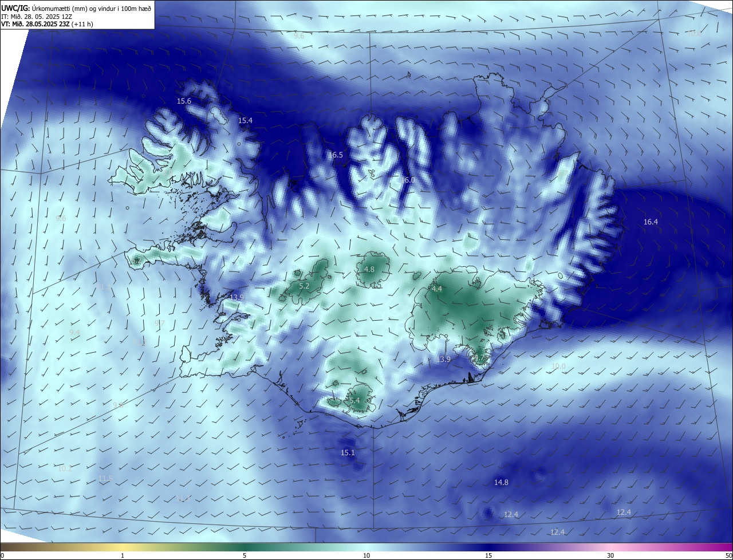Select the 16.5 value label on the map

pyautogui.click(x=336, y=155)
